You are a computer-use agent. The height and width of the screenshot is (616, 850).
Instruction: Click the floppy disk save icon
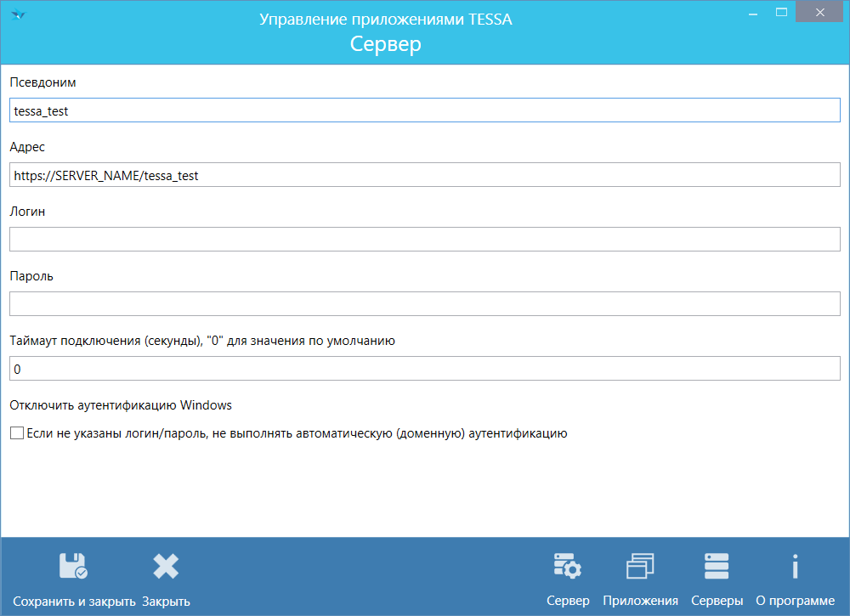[x=73, y=566]
